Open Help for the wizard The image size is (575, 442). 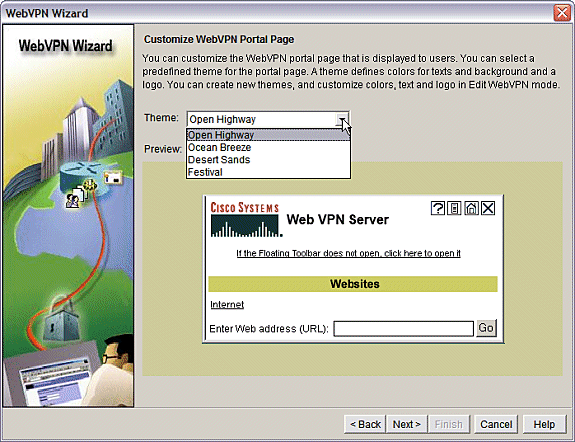tap(544, 424)
